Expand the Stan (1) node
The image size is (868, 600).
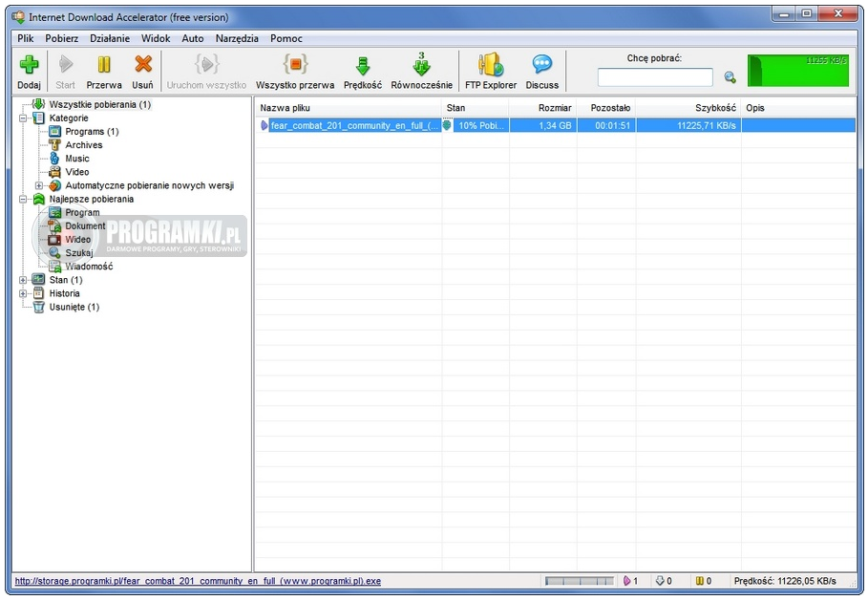23,280
